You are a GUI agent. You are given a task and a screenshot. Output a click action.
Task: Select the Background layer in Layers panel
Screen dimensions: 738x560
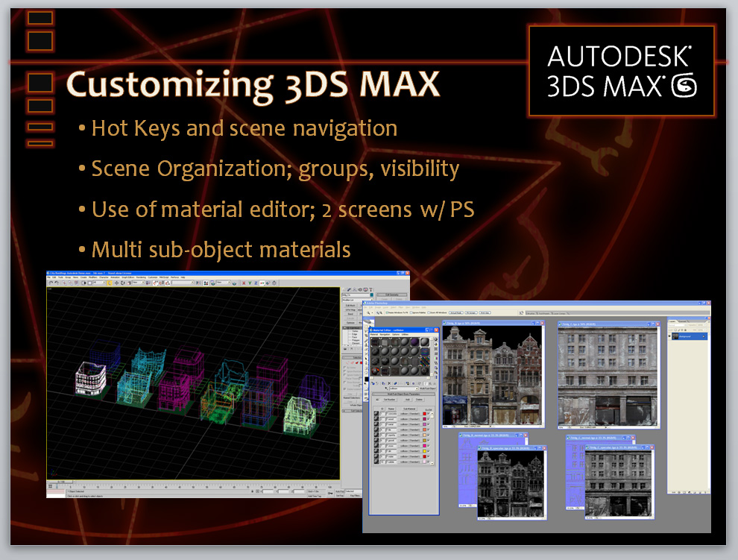point(687,335)
